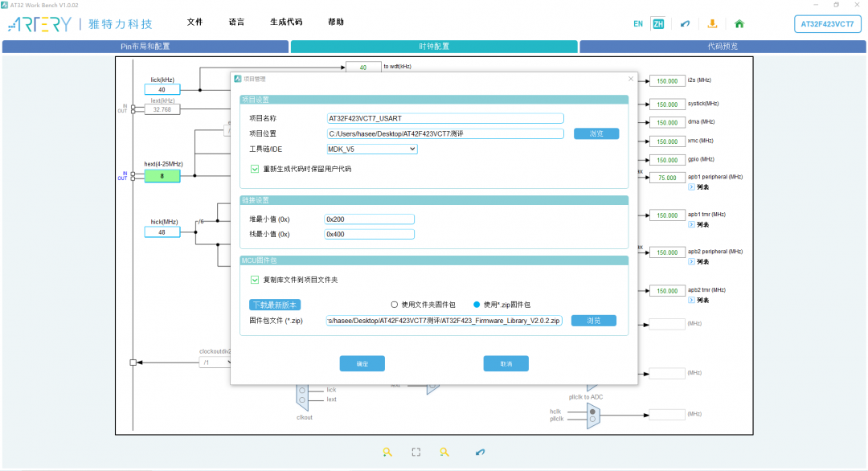868x471 pixels.
Task: Click the 下载最新版本 button
Action: [x=275, y=305]
